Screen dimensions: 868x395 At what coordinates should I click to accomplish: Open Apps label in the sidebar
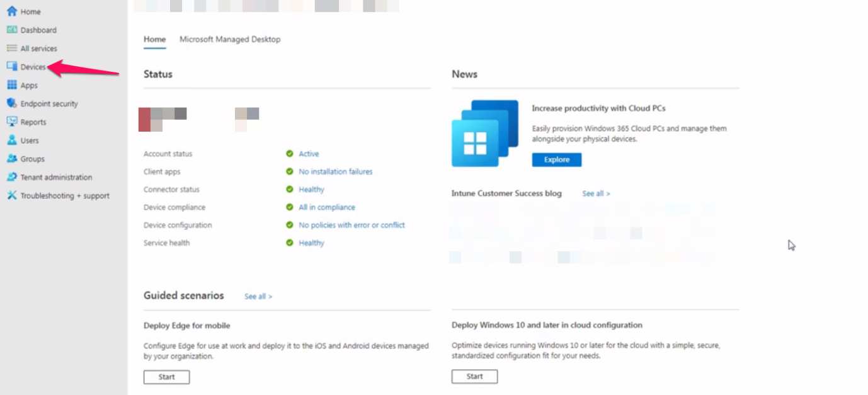[29, 86]
